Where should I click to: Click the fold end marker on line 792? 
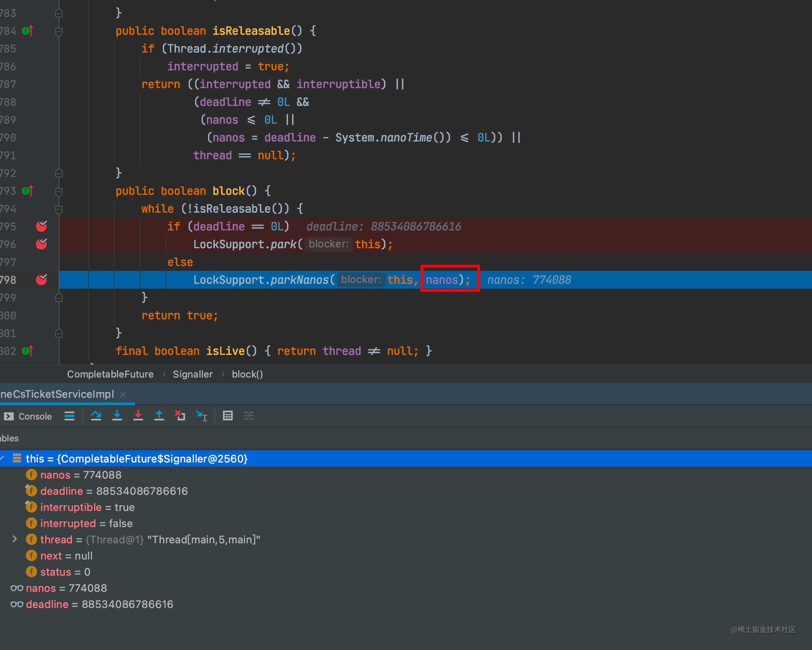point(59,173)
